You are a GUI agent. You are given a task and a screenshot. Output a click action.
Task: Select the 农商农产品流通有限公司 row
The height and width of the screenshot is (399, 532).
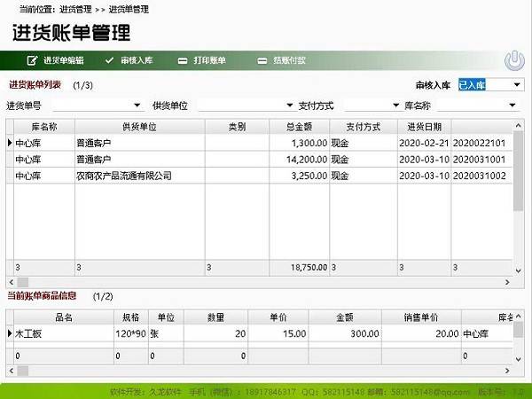[x=139, y=176]
